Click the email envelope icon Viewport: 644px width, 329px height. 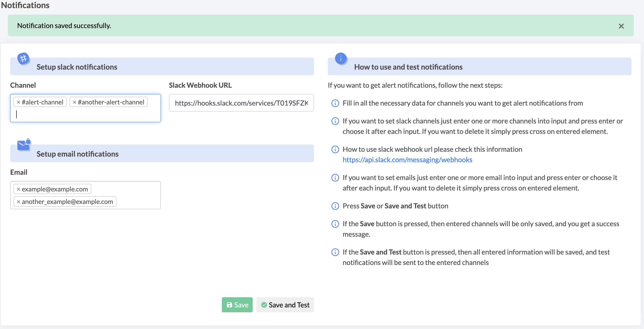24,145
